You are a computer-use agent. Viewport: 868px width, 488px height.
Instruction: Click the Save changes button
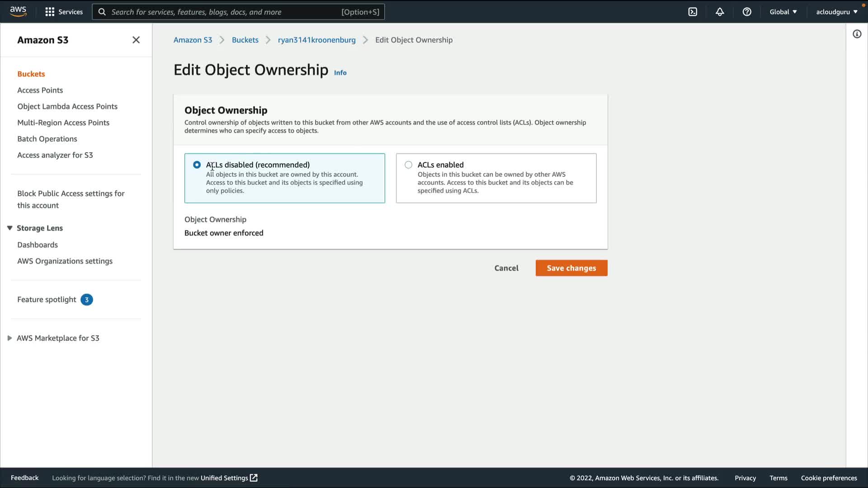pos(571,268)
